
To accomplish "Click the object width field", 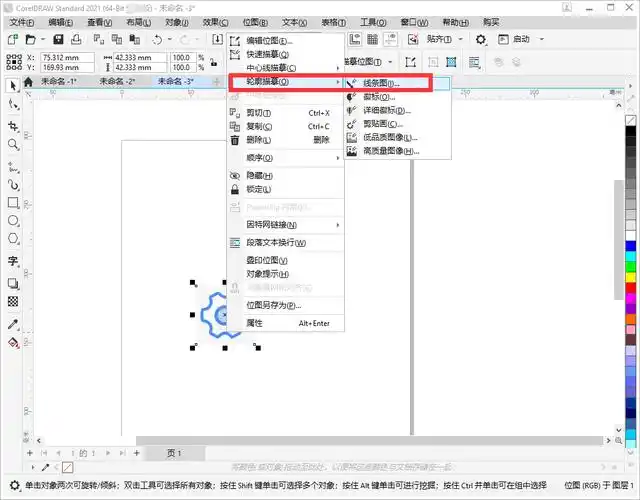I will click(x=140, y=58).
